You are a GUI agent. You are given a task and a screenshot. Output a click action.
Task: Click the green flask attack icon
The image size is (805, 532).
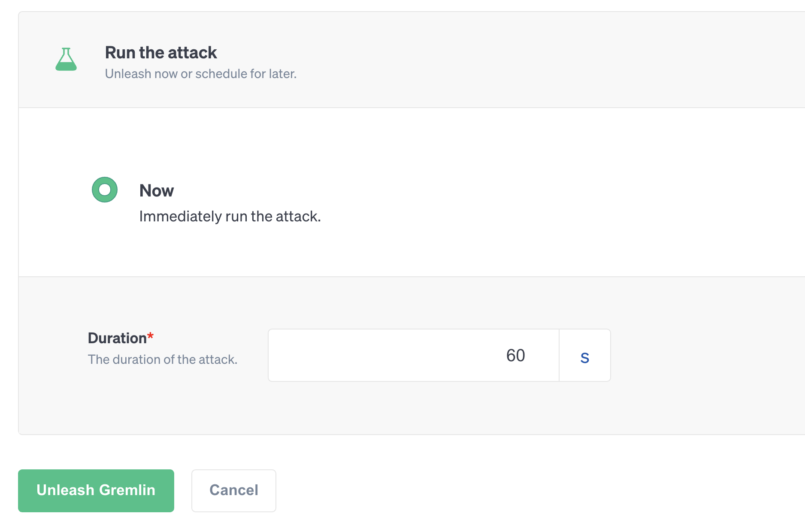coord(66,59)
